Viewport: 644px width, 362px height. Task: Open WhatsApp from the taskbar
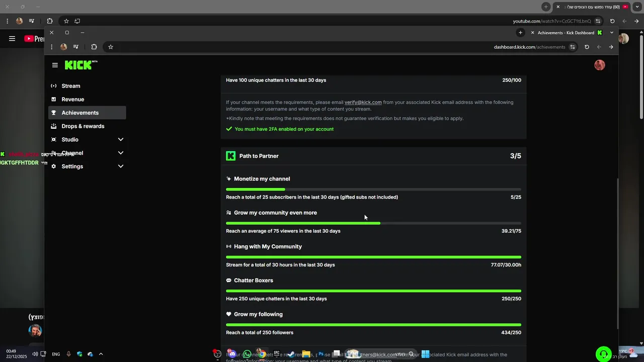[247, 354]
